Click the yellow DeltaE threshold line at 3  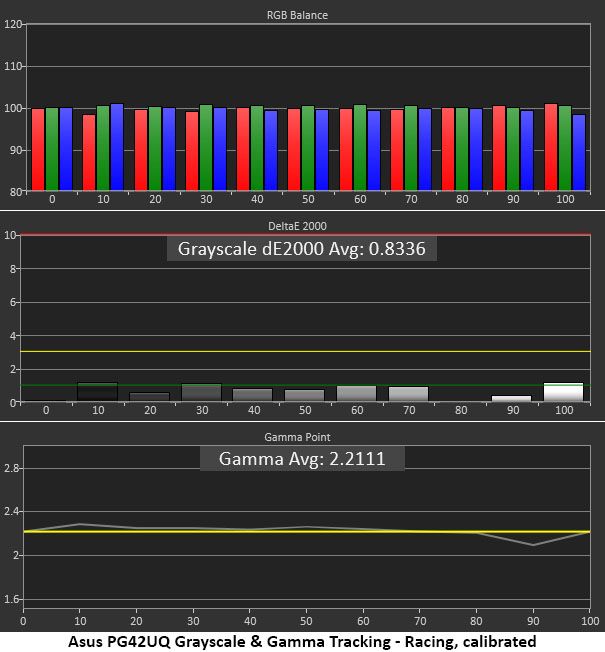[x=305, y=352]
